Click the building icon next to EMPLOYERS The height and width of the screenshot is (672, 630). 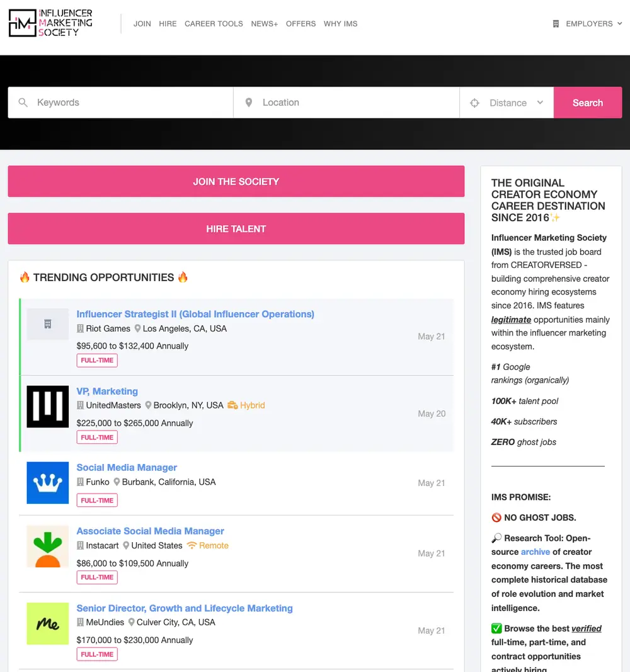(x=556, y=23)
